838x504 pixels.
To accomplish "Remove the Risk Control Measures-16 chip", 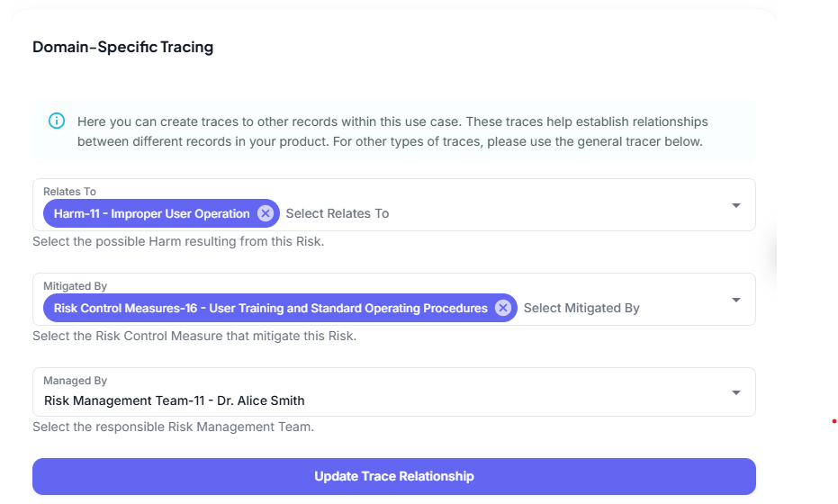I will [x=503, y=308].
